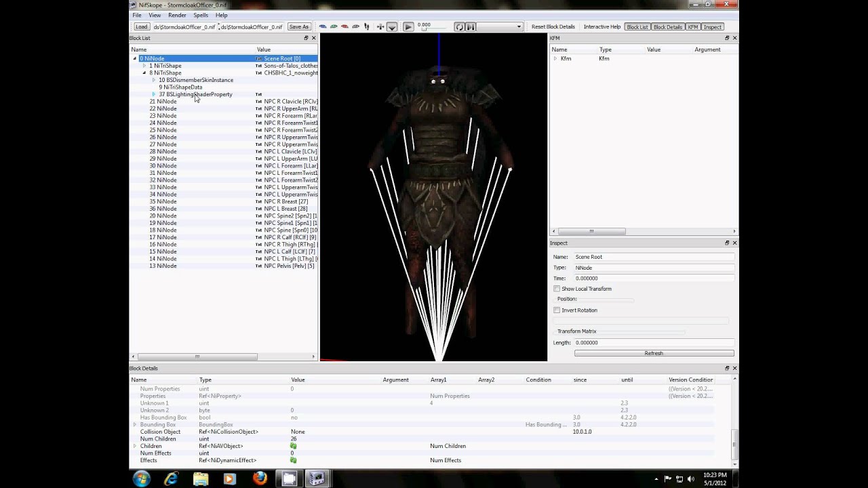Open Interactive Help from toolbar

(601, 26)
